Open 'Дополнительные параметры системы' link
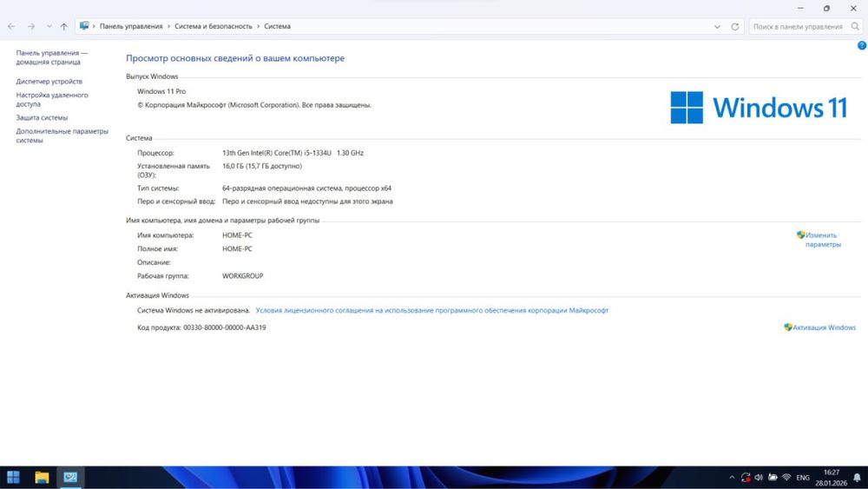Image resolution: width=868 pixels, height=489 pixels. 62,135
